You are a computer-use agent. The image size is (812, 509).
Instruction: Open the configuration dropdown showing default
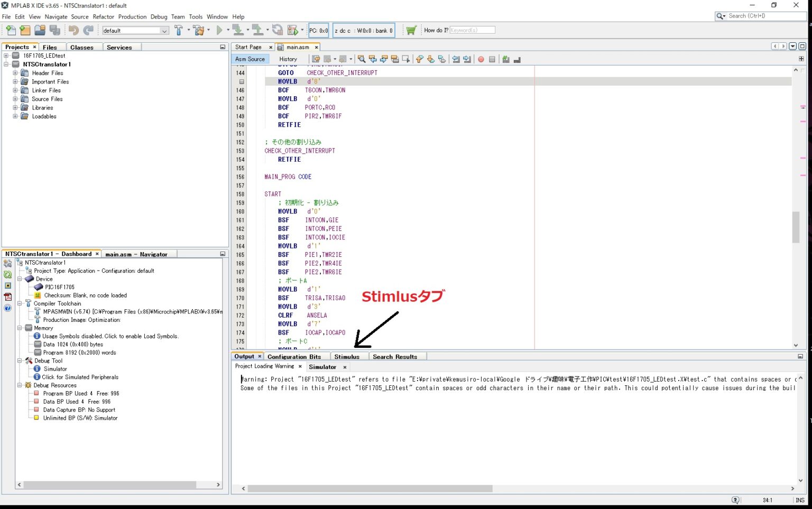135,31
